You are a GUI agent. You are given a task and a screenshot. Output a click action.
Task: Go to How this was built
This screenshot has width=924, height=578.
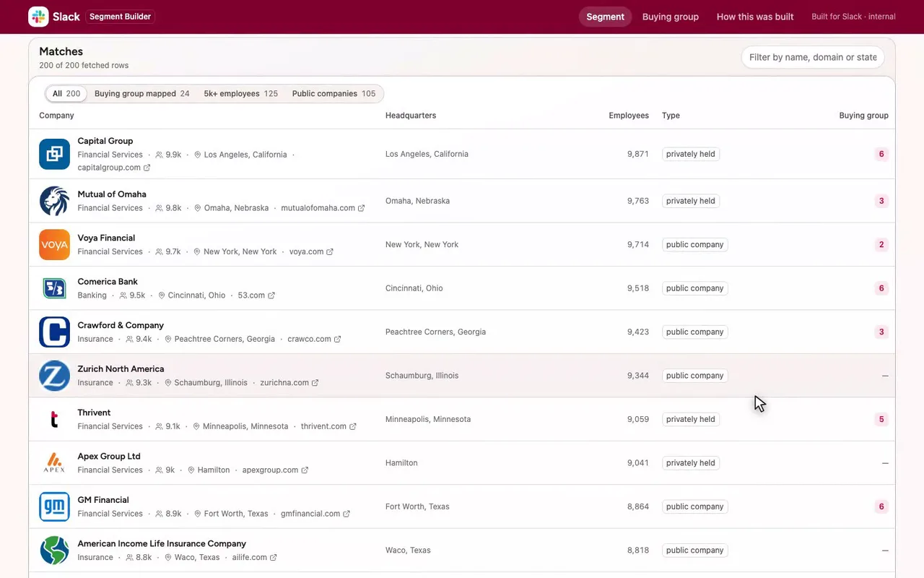coord(755,17)
